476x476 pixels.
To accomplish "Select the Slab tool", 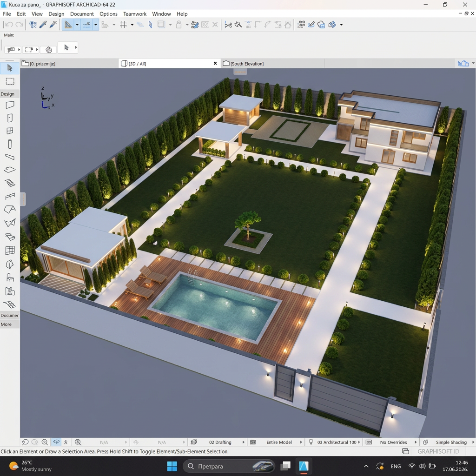I will 10,170.
